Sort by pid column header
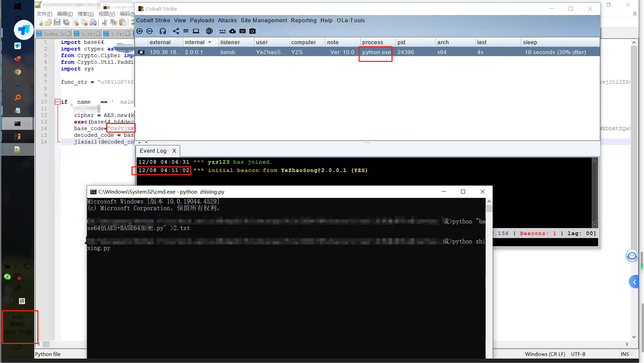 coord(416,42)
